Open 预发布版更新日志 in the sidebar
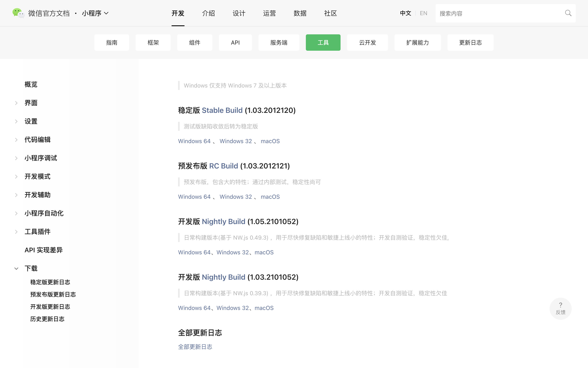588x368 pixels. tap(53, 294)
